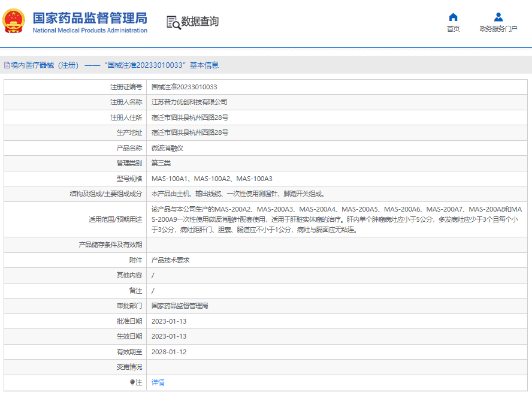
Task: Click 本产品由主机 composition text
Action: pyautogui.click(x=238, y=194)
